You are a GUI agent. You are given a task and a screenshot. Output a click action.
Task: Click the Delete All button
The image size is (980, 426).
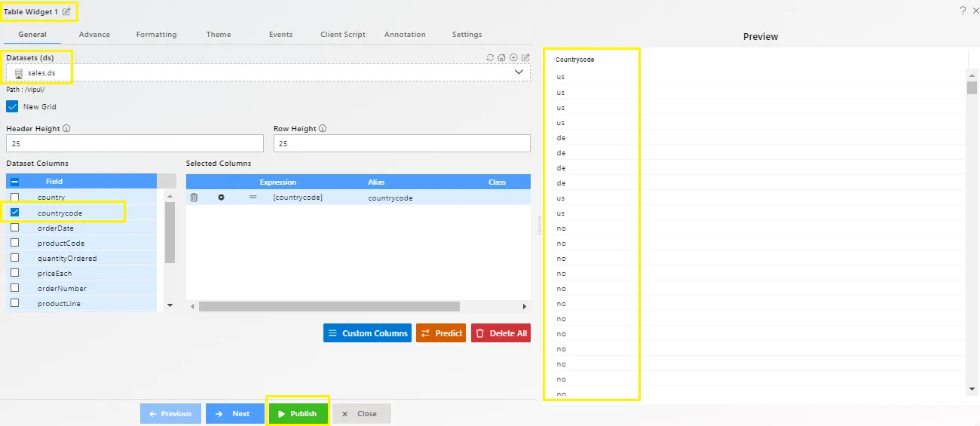501,333
